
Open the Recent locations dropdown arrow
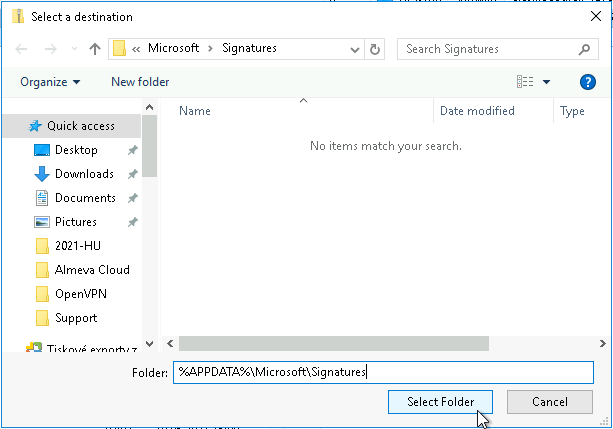click(x=74, y=49)
